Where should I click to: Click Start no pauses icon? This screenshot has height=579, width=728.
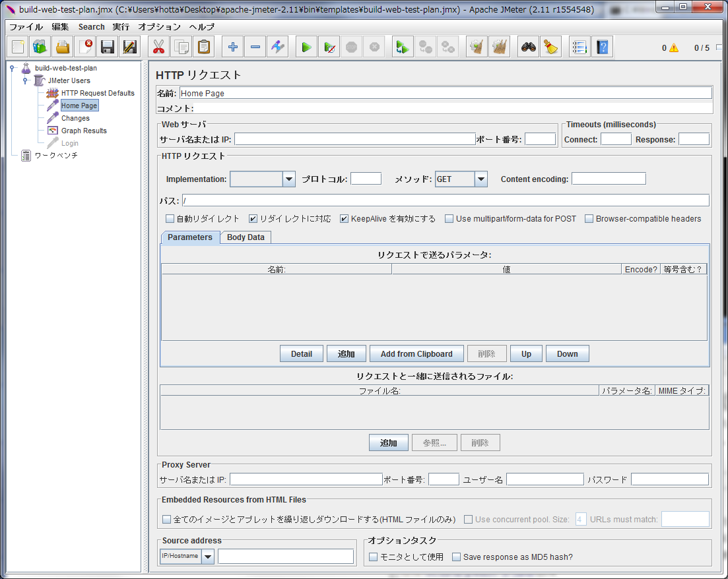329,47
